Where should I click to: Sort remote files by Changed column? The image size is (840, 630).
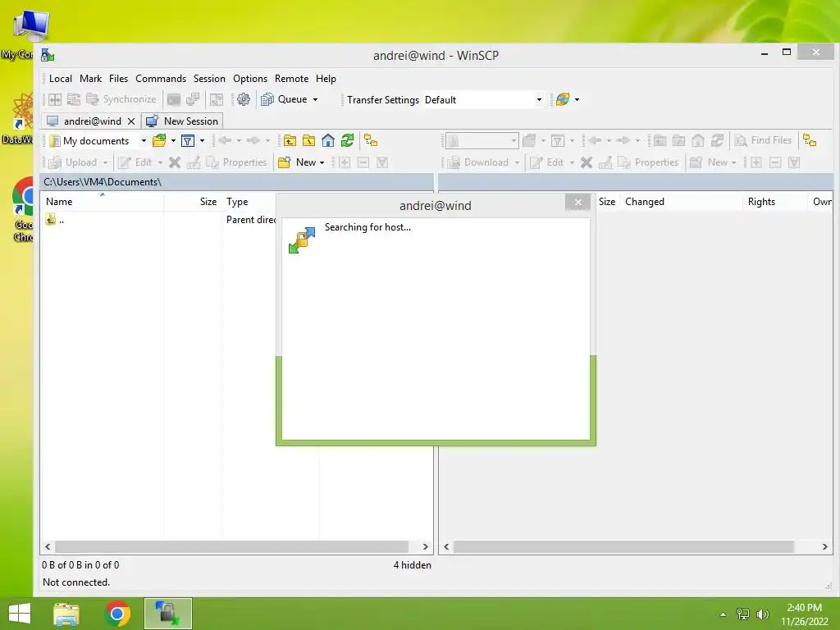click(682, 202)
